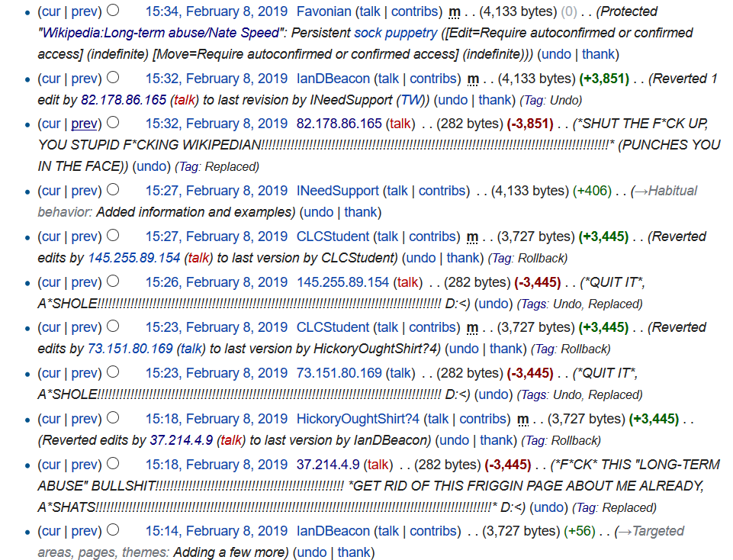Open the INeedSupport user page link

(x=338, y=191)
